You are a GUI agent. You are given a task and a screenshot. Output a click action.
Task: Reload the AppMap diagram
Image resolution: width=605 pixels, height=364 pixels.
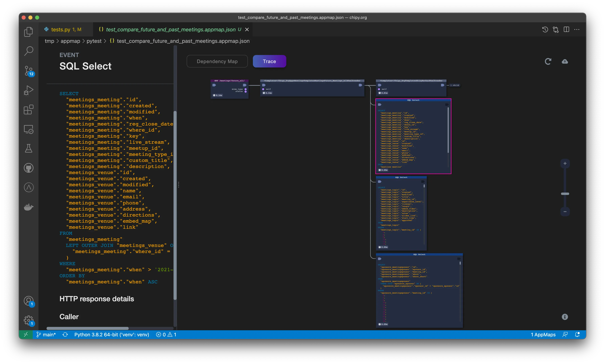(x=548, y=61)
